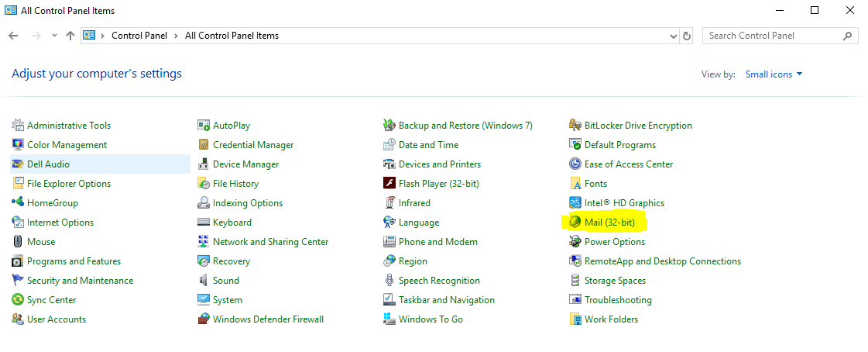
Task: Open the Taskbar and Navigation link
Action: pos(446,300)
